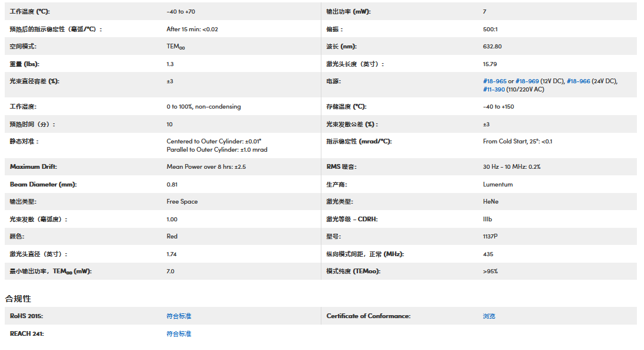Click the RoHS 2015 符合标准 link
The image size is (644, 350).
click(x=179, y=316)
